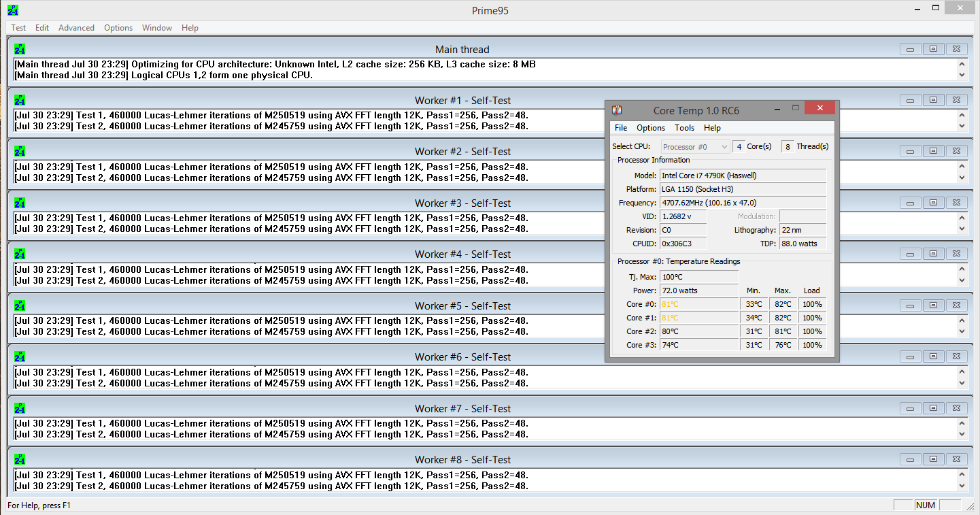Click the Worker #7 window icon
The height and width of the screenshot is (515, 980).
20,408
